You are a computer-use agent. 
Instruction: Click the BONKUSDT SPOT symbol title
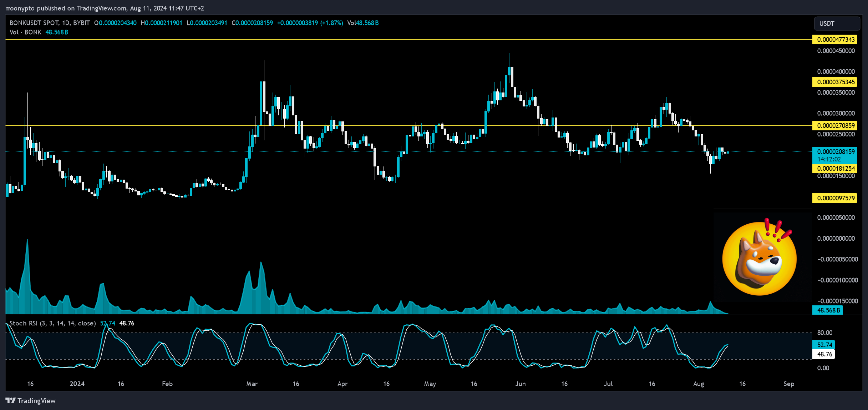click(50, 23)
